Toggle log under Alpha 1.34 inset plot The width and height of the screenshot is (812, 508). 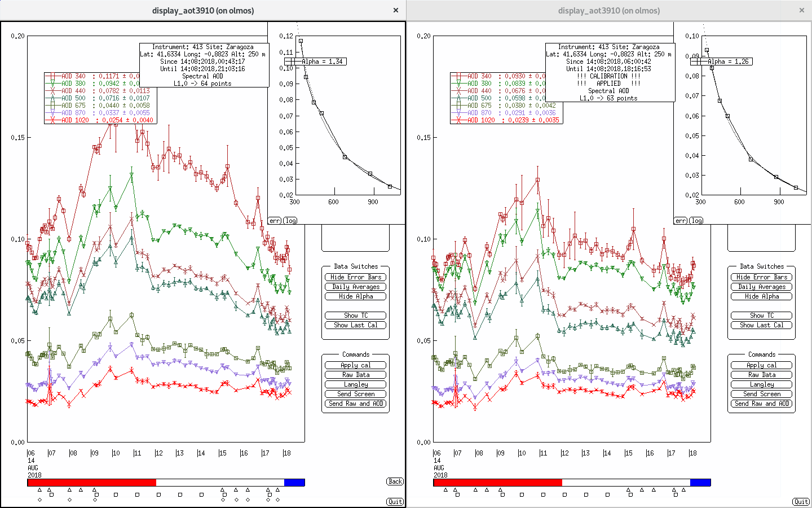(290, 221)
